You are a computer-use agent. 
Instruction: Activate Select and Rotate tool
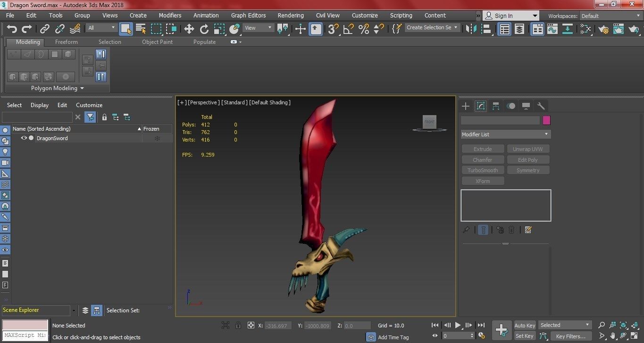tap(204, 29)
